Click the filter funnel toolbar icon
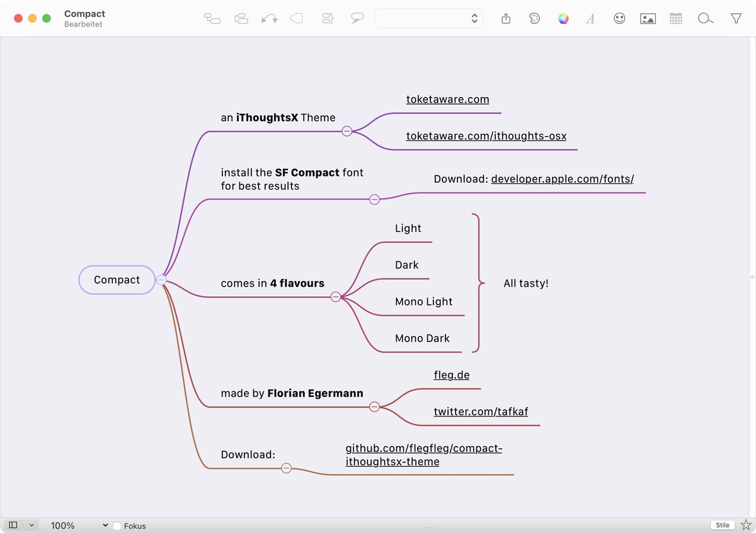Screen dimensions: 756x533 coord(736,19)
